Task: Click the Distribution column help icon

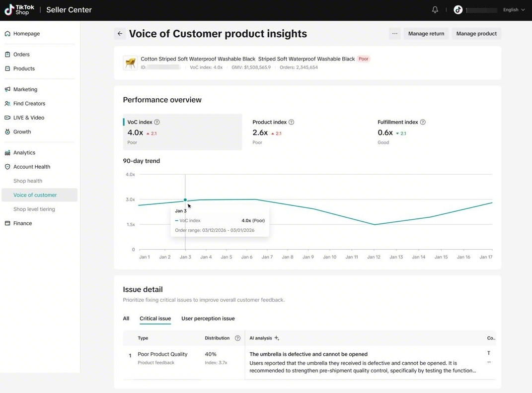Action: click(x=237, y=338)
